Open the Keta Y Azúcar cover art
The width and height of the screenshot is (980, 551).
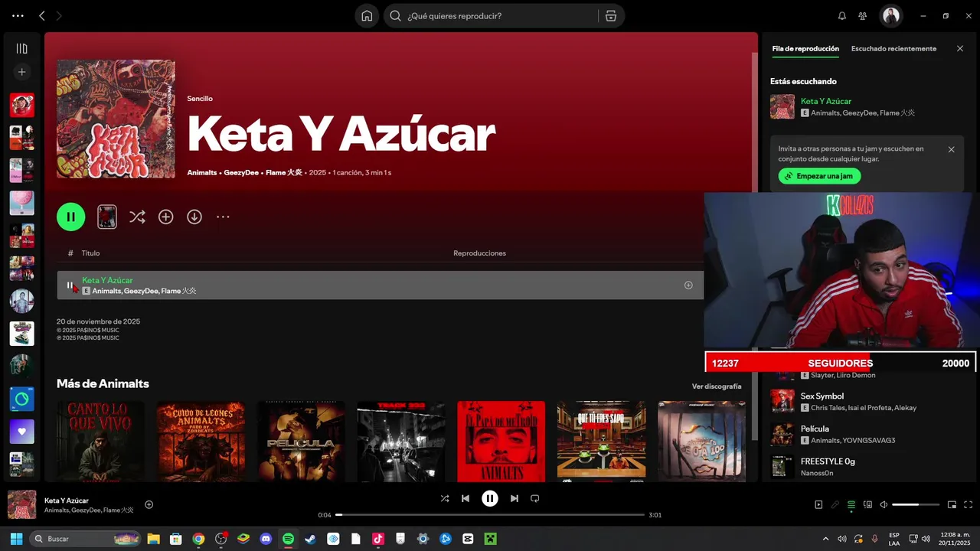point(116,119)
